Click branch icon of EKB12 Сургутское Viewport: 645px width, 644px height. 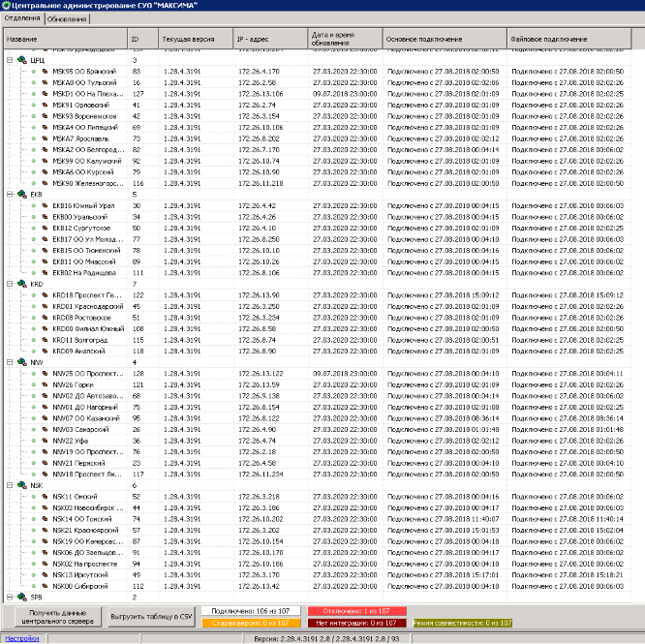45,228
